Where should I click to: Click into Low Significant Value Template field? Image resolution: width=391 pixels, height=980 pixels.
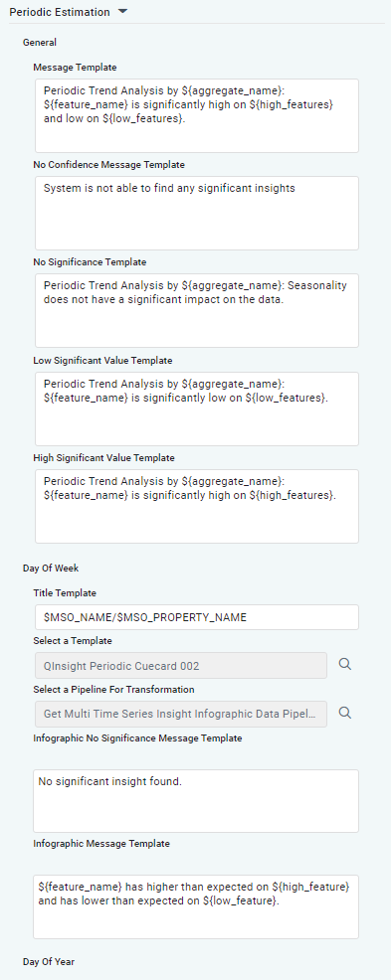tap(196, 408)
